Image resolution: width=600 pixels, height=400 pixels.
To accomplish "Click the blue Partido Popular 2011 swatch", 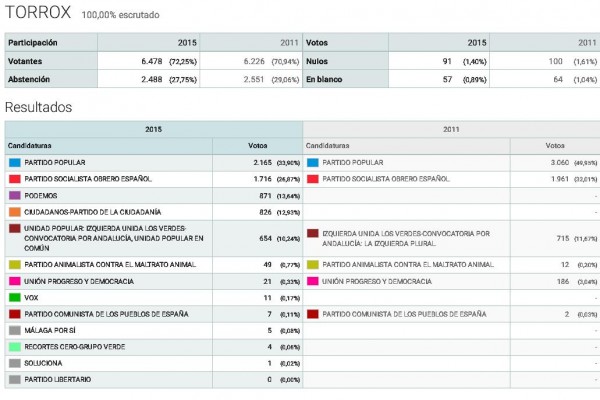I will [x=313, y=163].
